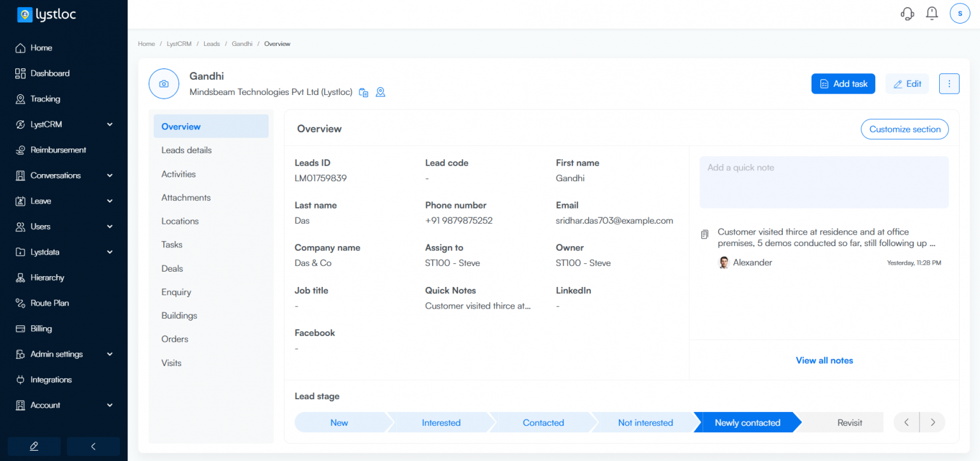
Task: Switch to the Activities tab
Action: (x=179, y=174)
